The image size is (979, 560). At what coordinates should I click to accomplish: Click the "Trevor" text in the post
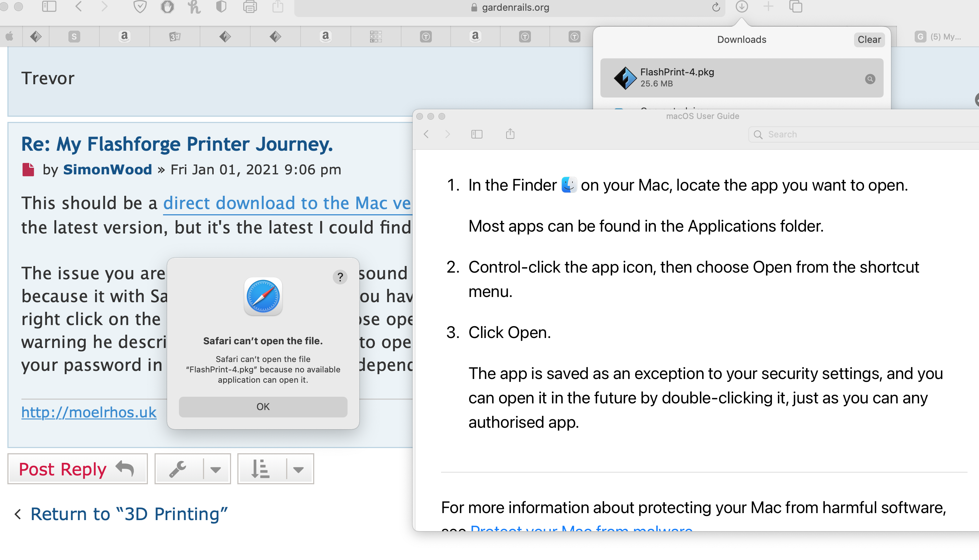click(x=48, y=78)
